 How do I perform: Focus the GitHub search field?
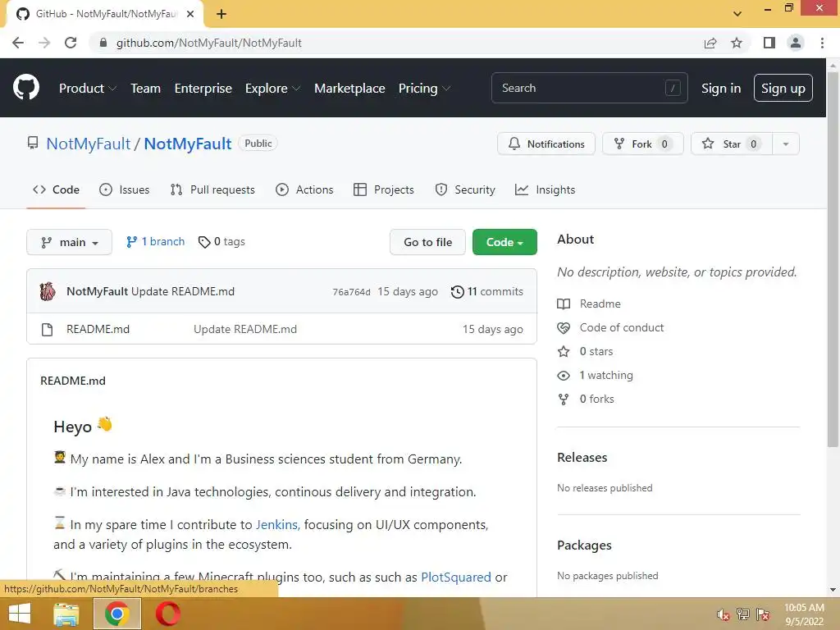point(589,88)
